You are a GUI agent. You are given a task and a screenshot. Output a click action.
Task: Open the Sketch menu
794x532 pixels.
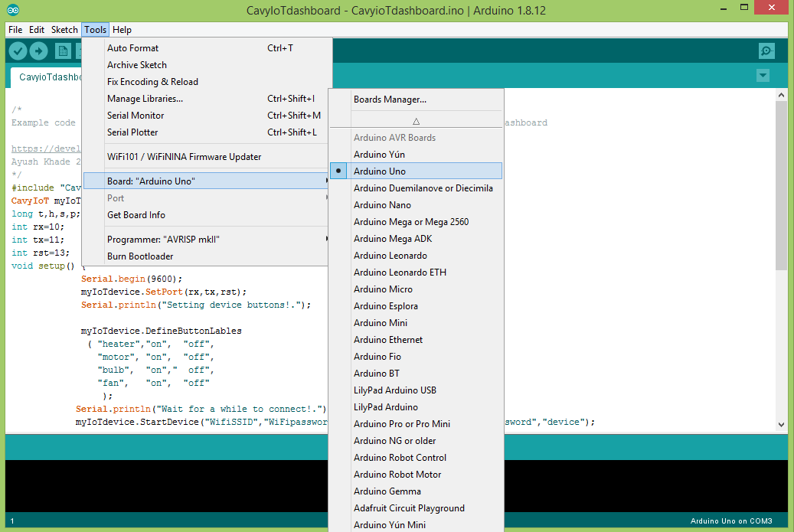tap(64, 30)
